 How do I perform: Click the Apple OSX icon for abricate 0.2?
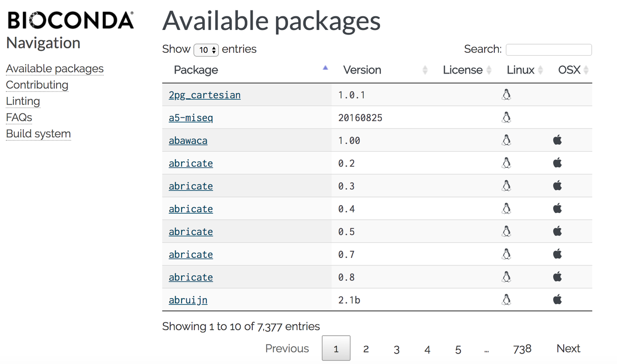[557, 163]
